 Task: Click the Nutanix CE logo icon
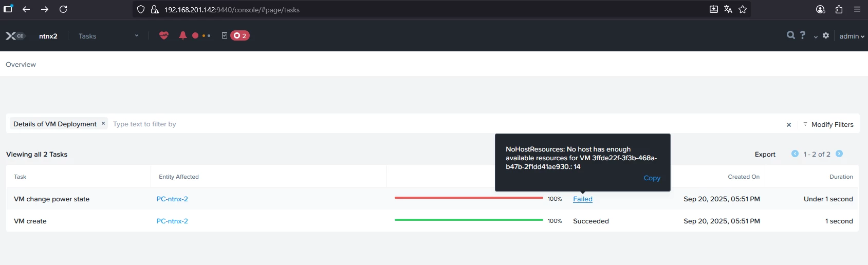coord(15,36)
